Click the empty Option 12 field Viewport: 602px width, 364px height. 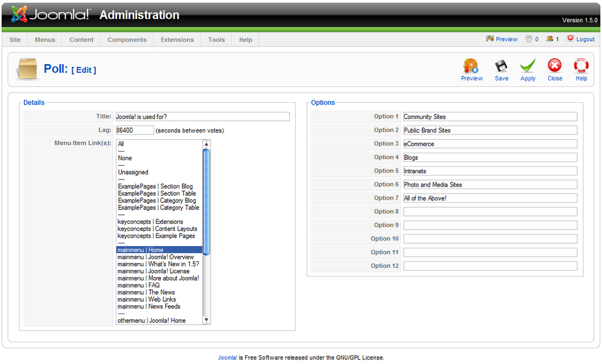tap(490, 266)
